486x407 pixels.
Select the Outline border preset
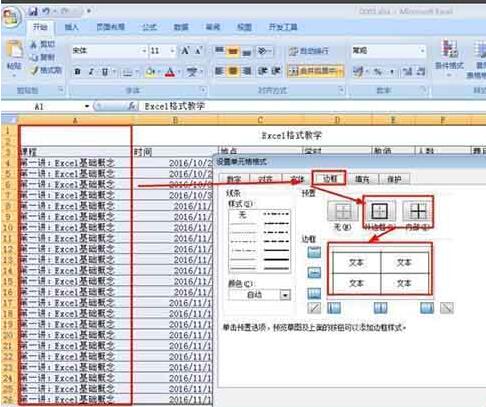tap(379, 211)
